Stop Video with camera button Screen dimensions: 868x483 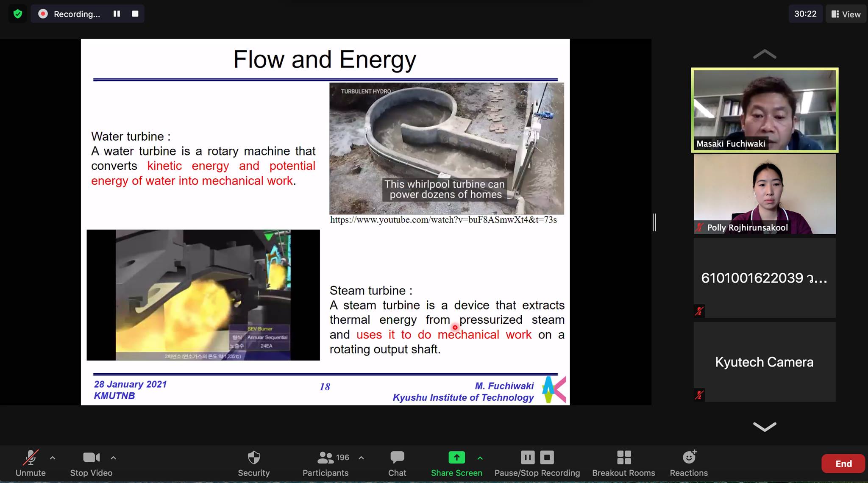[91, 464]
